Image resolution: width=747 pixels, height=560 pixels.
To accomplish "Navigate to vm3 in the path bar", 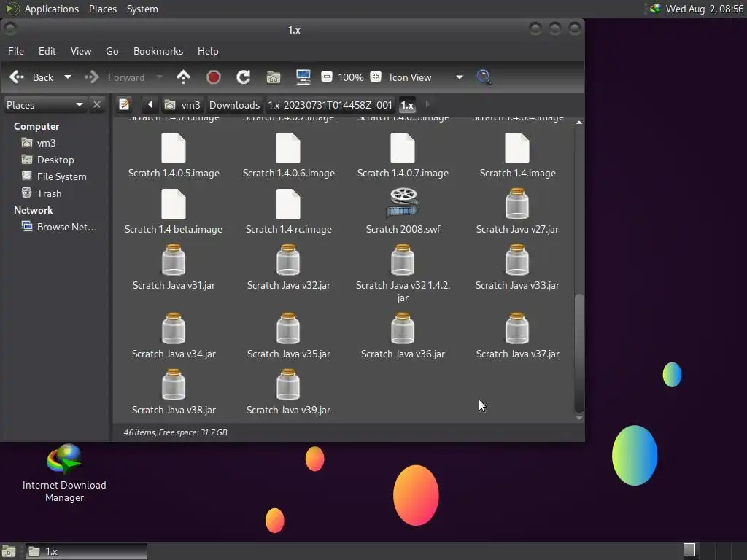I will tap(182, 105).
